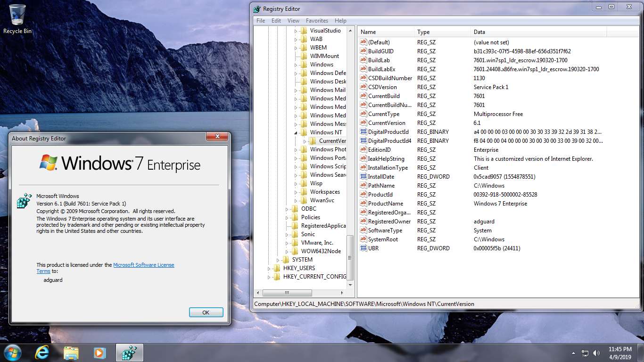
Task: Click the HKEY_USERS folder icon
Action: pyautogui.click(x=277, y=268)
